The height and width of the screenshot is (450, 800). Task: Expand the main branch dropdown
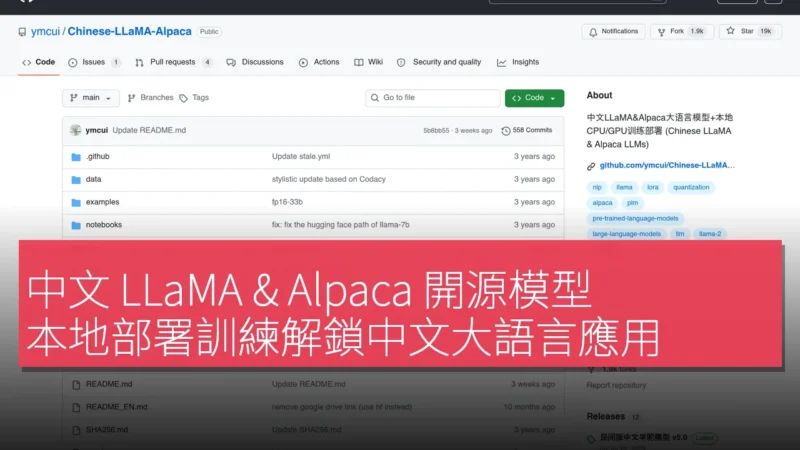pyautogui.click(x=91, y=98)
